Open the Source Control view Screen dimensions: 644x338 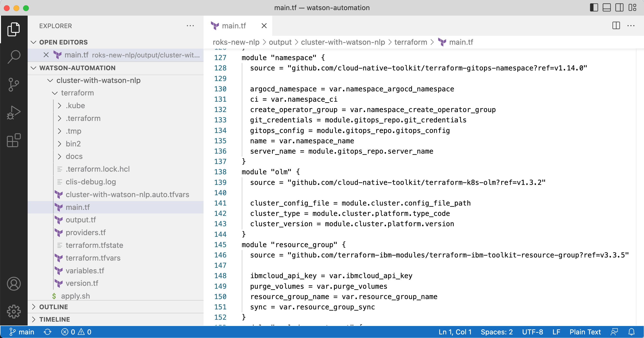click(14, 85)
